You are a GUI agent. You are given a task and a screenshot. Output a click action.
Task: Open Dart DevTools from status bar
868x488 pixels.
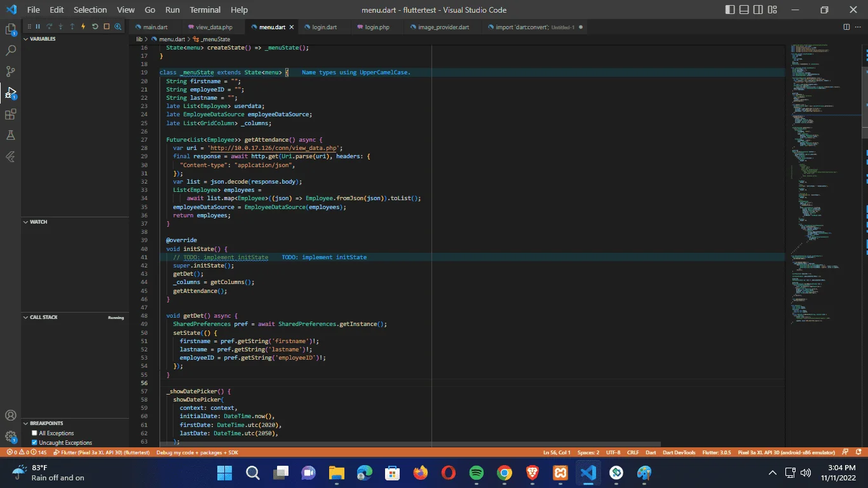coord(679,452)
